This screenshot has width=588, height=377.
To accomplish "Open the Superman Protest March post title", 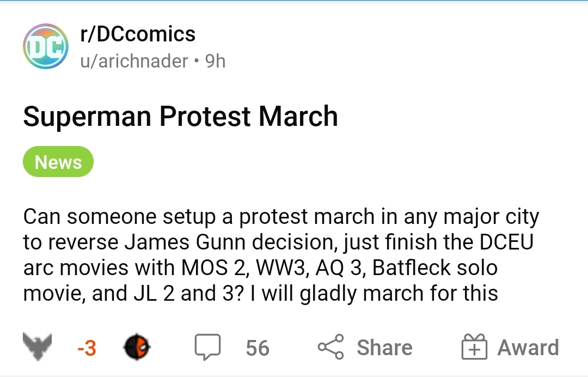I will tap(180, 116).
